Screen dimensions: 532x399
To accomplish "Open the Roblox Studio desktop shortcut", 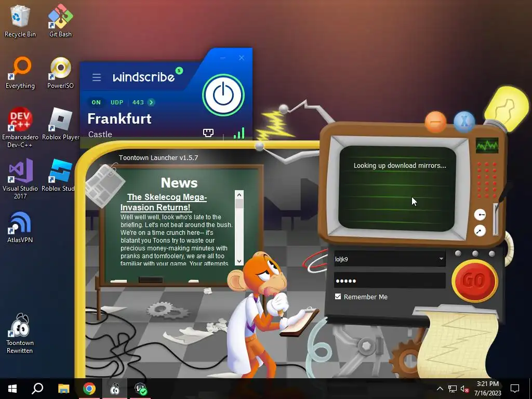I will 58,176.
